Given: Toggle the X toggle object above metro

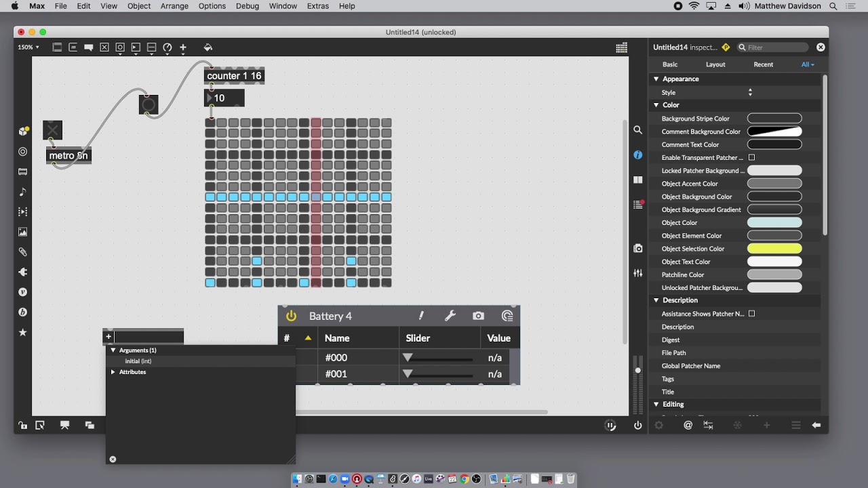Looking at the screenshot, I should (52, 130).
